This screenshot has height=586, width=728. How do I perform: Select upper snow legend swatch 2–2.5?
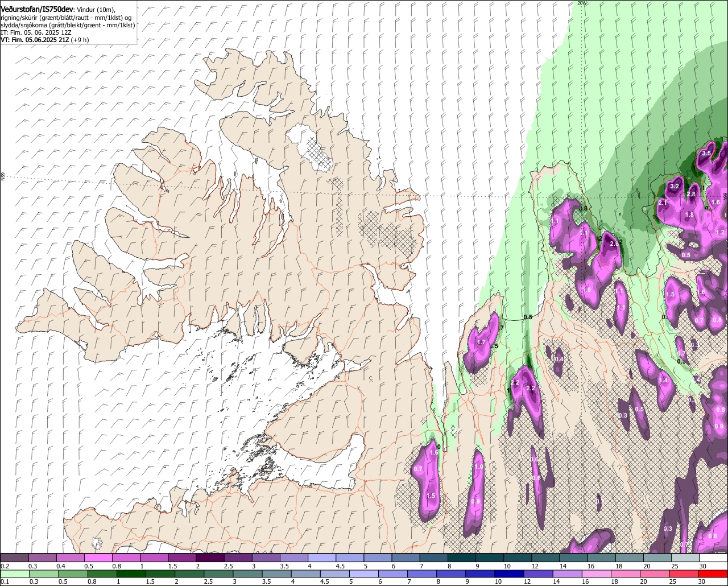(210, 558)
